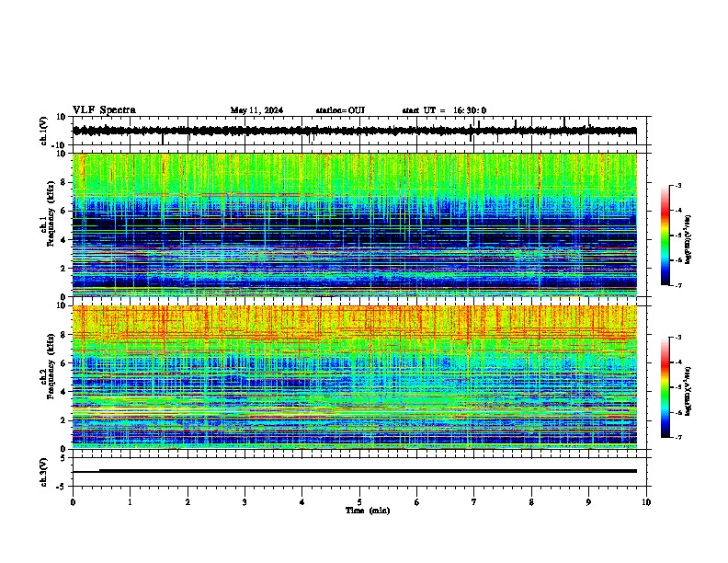Click the 'Time (min)' axis label
728x563 pixels.
pyautogui.click(x=368, y=511)
